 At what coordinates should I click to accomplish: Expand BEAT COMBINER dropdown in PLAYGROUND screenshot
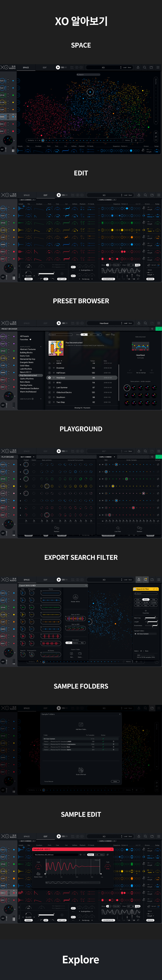point(27,457)
